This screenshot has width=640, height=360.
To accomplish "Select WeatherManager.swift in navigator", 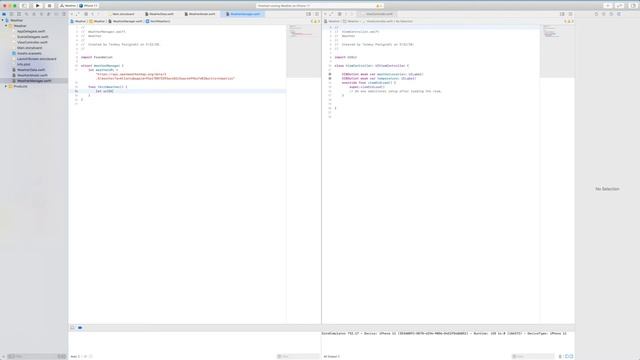I will 34,81.
